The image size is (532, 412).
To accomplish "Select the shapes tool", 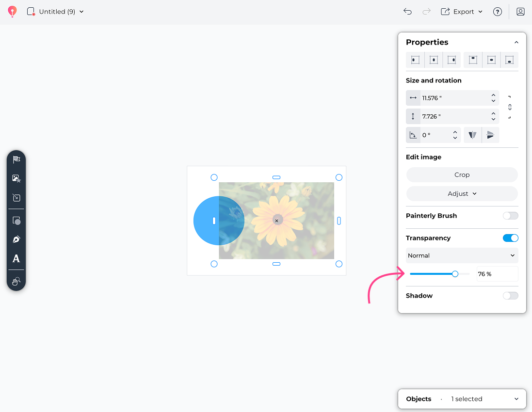I will tap(16, 221).
